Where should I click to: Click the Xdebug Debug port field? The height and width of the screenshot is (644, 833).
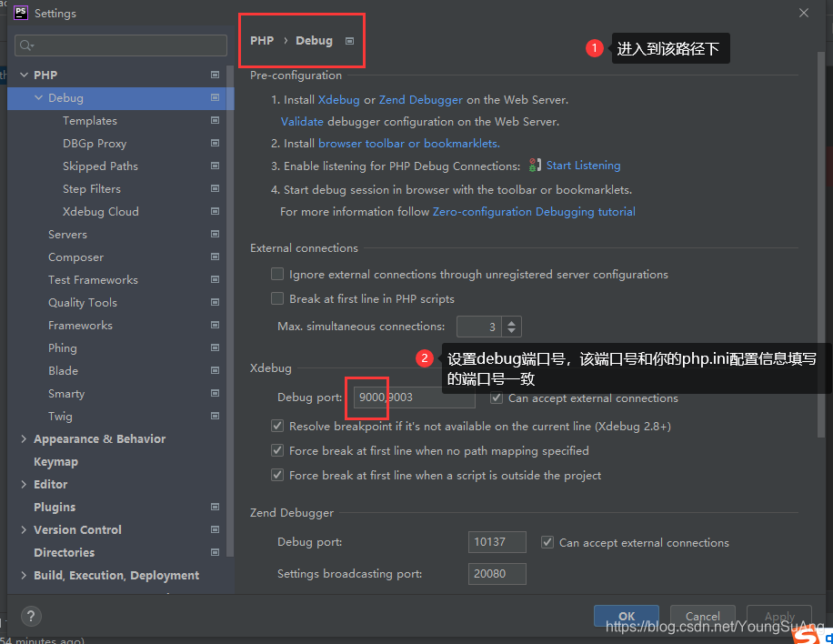pyautogui.click(x=415, y=397)
